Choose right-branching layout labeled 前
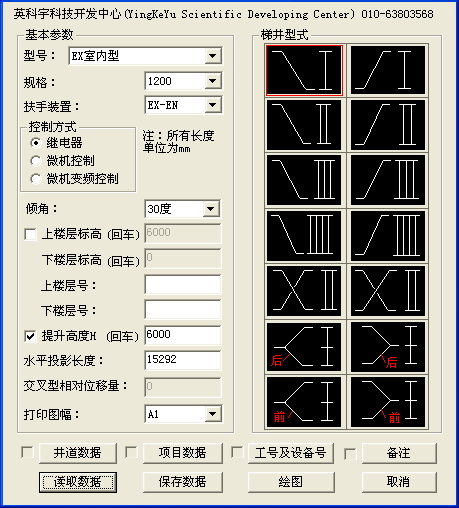 coord(388,402)
